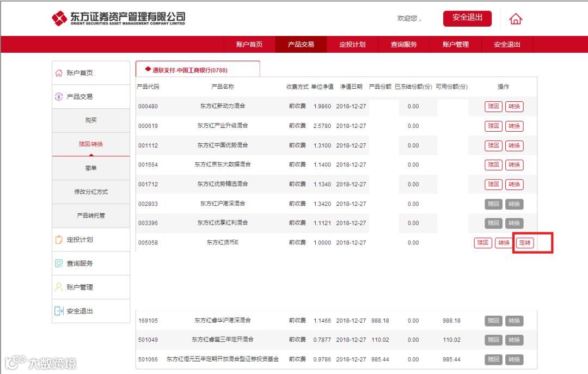The height and width of the screenshot is (374, 588).
Task: Click the home icon in header
Action: coord(515,19)
